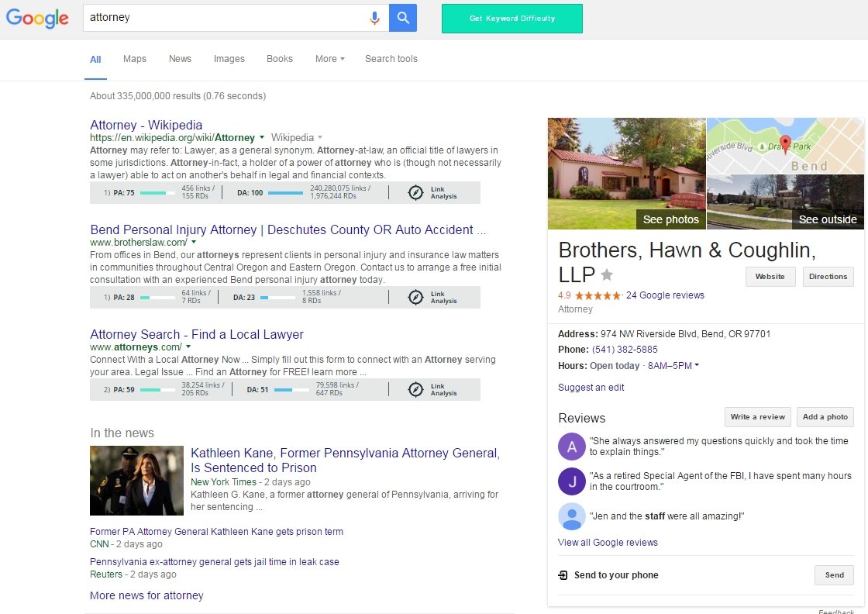Click Suggest an edit

pos(591,388)
